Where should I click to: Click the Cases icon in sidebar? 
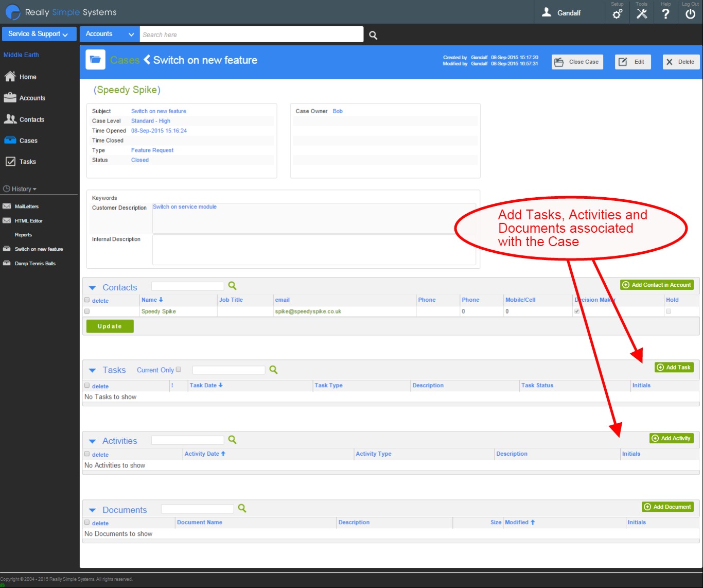click(x=10, y=140)
